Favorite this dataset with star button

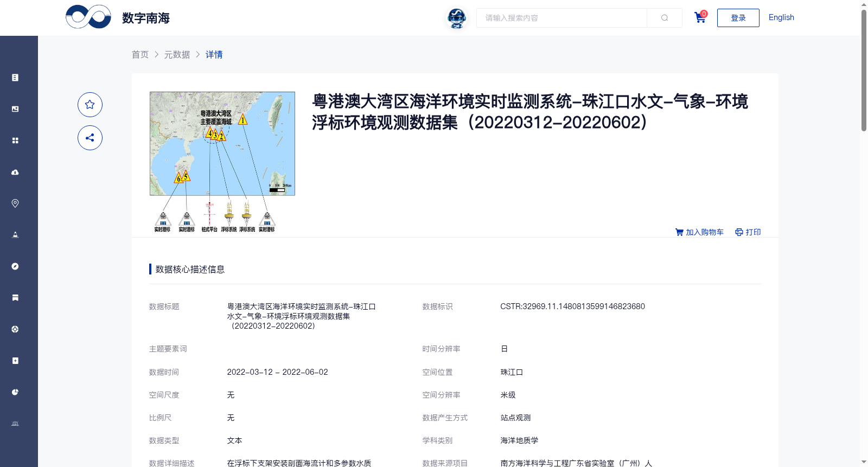90,105
